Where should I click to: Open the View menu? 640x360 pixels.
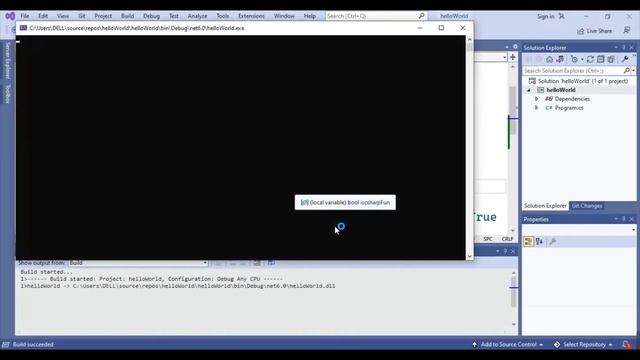pos(62,16)
